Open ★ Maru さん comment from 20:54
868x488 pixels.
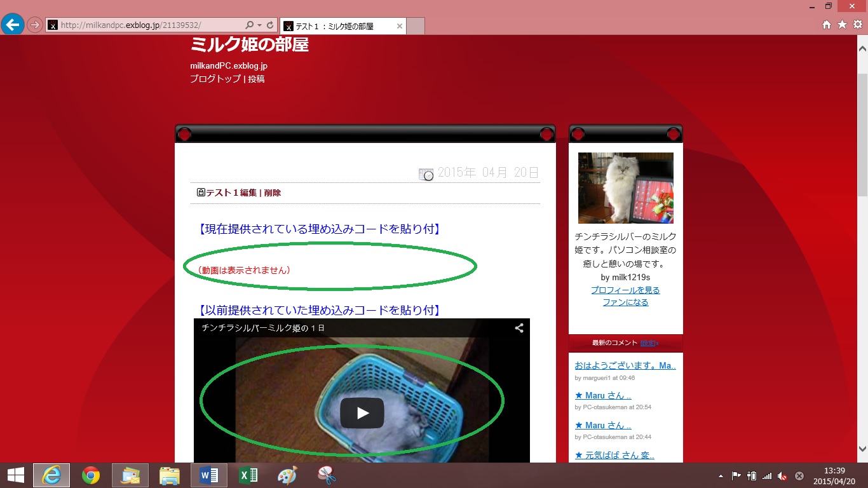(603, 396)
